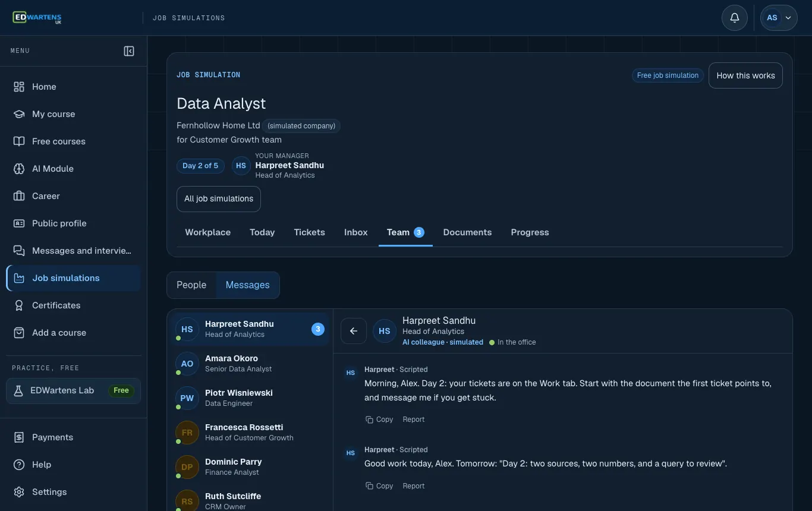The height and width of the screenshot is (511, 812).
Task: Click the All job simulations button
Action: [x=219, y=199]
